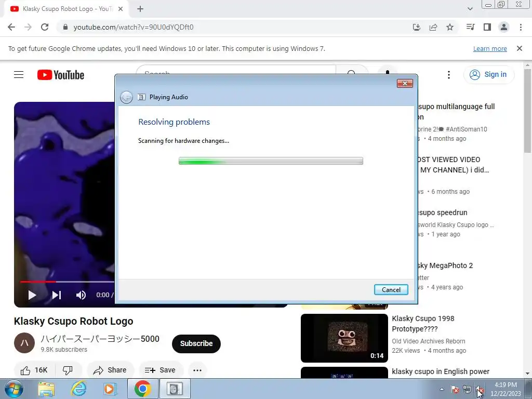Close the Playing Audio dialog
Screen dimensions: 532x399
[x=405, y=84]
